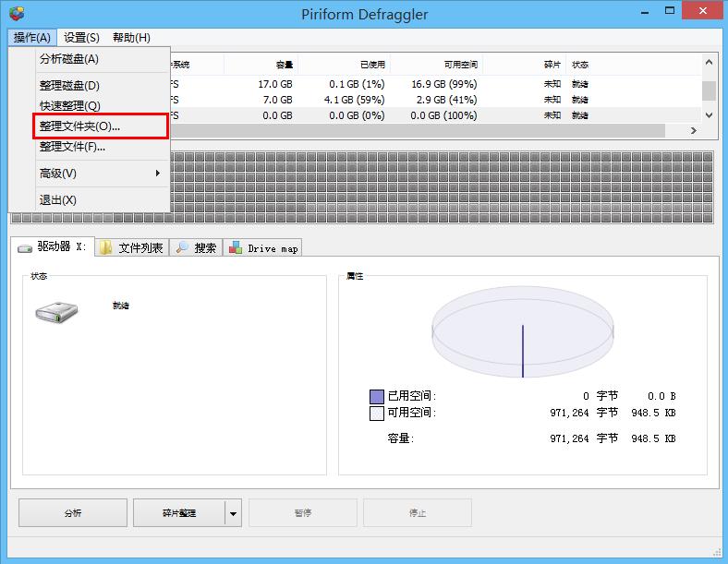Click the 已用空间 color swatch
This screenshot has width=728, height=564.
pos(377,397)
